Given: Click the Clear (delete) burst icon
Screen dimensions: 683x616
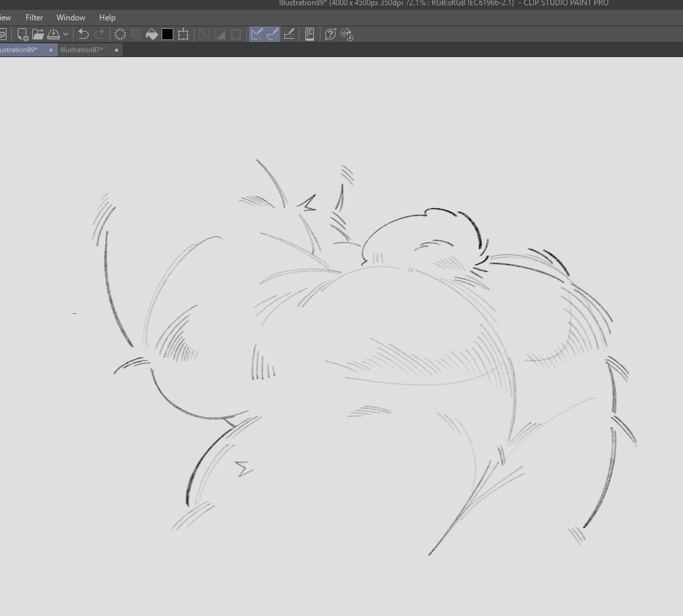Looking at the screenshot, I should pos(120,34).
